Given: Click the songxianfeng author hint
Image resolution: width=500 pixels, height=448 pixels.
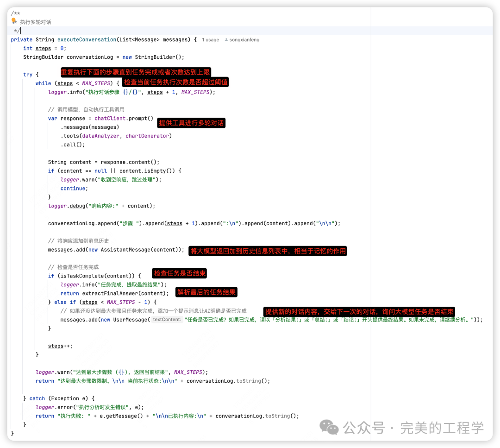Looking at the screenshot, I should tap(244, 40).
